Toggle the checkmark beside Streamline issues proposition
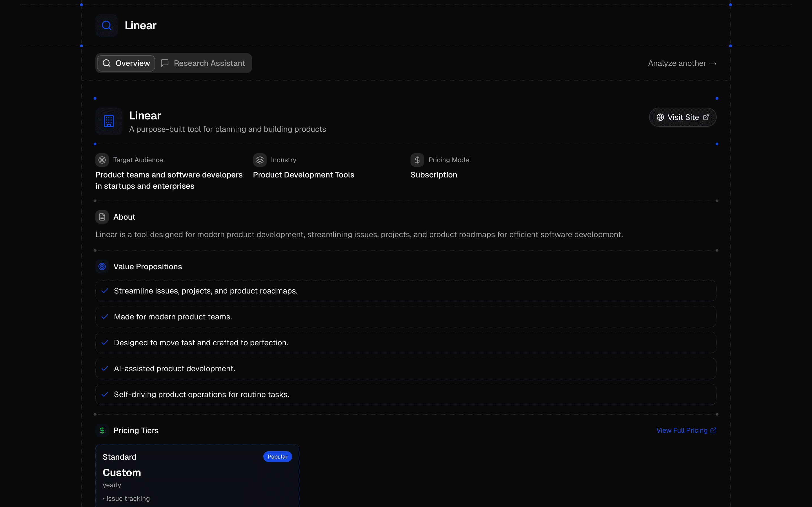Image resolution: width=812 pixels, height=507 pixels. click(x=105, y=291)
